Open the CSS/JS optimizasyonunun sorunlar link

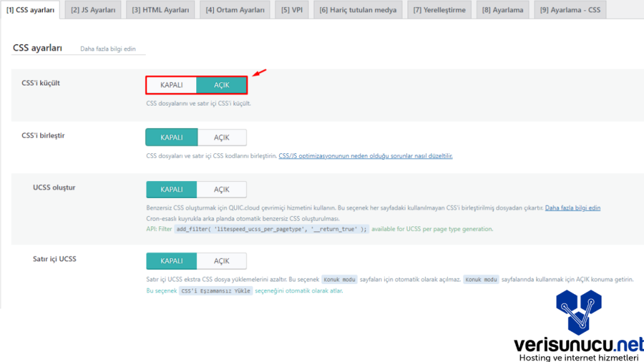point(365,156)
